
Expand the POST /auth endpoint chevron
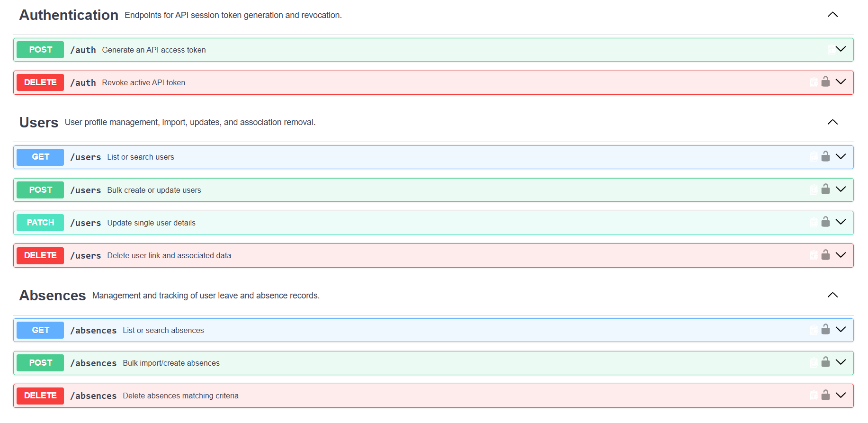(841, 49)
